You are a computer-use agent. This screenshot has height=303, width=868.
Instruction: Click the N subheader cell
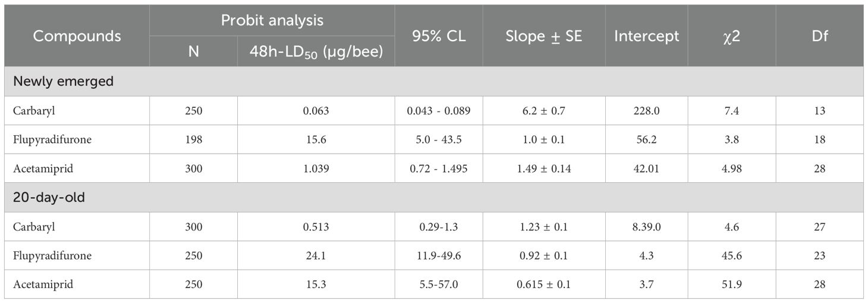tap(193, 52)
